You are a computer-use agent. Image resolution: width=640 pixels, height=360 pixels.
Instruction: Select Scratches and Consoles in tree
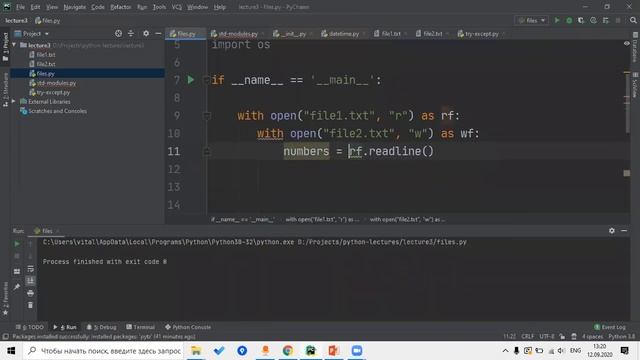pos(57,111)
